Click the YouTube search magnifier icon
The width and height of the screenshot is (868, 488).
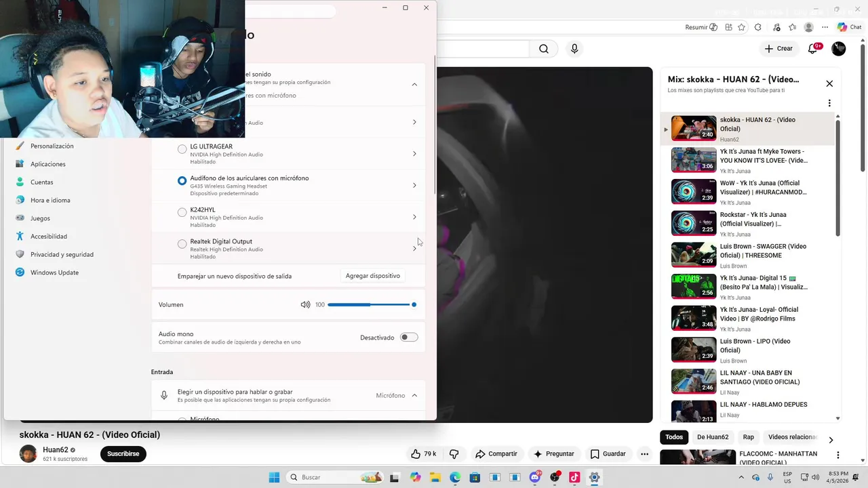tap(544, 49)
